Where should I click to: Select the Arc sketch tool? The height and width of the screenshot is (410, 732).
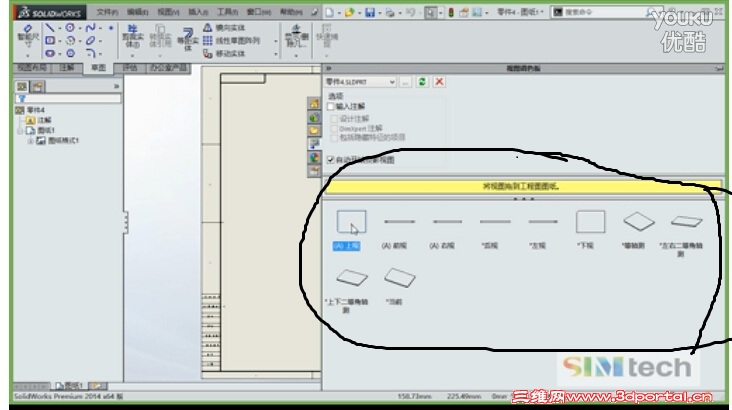click(x=70, y=41)
